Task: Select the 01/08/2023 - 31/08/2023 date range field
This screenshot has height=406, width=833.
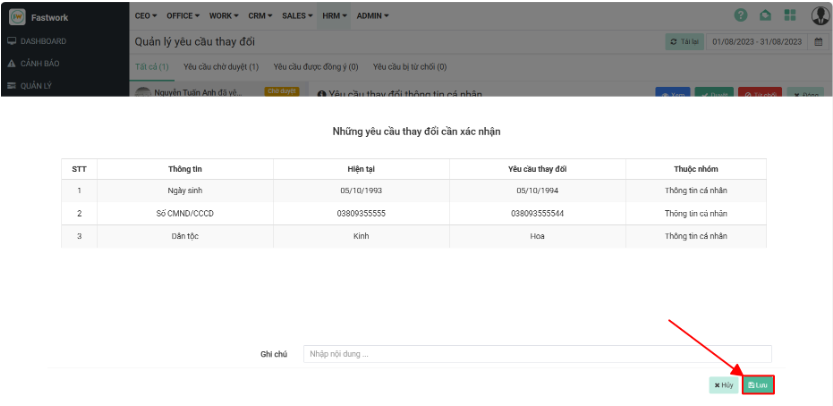Action: 758,42
